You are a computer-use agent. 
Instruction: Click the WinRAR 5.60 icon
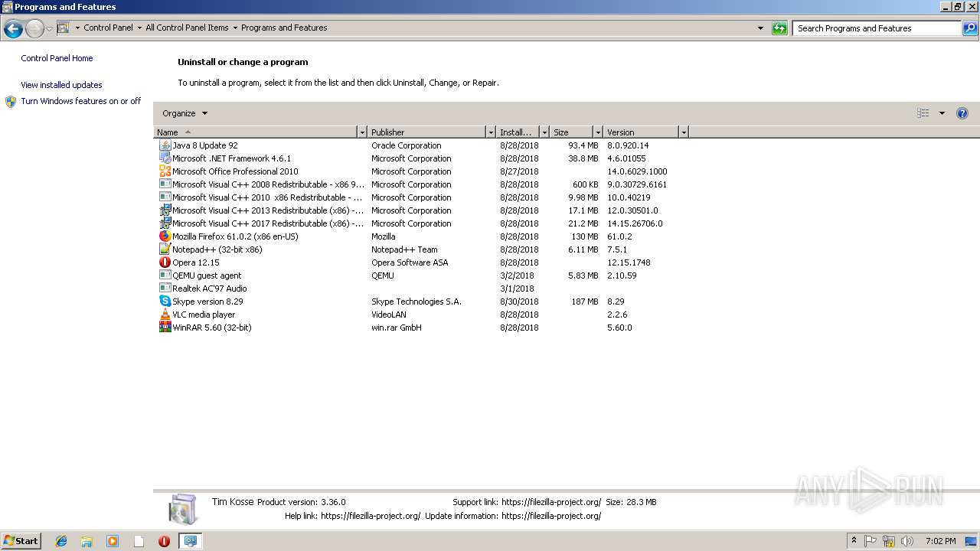(x=165, y=328)
